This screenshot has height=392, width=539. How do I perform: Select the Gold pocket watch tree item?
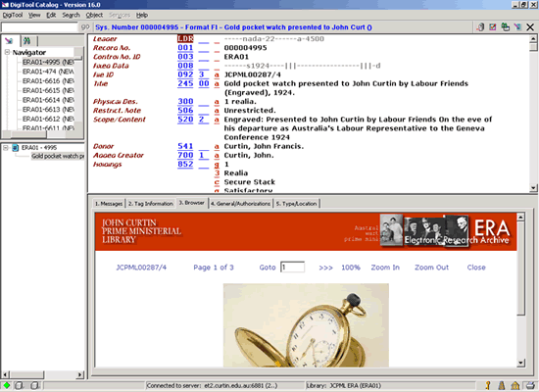coord(58,156)
